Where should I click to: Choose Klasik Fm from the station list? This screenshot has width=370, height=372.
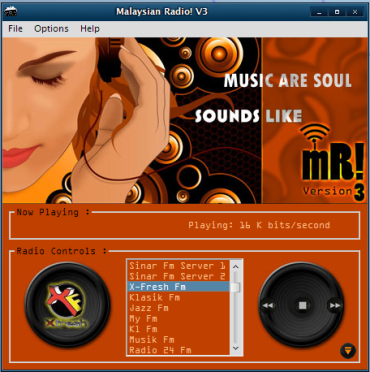[178, 297]
